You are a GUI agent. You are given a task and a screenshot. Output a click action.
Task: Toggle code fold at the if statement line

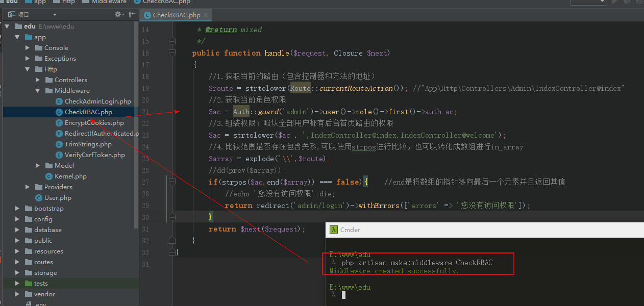tap(172, 182)
